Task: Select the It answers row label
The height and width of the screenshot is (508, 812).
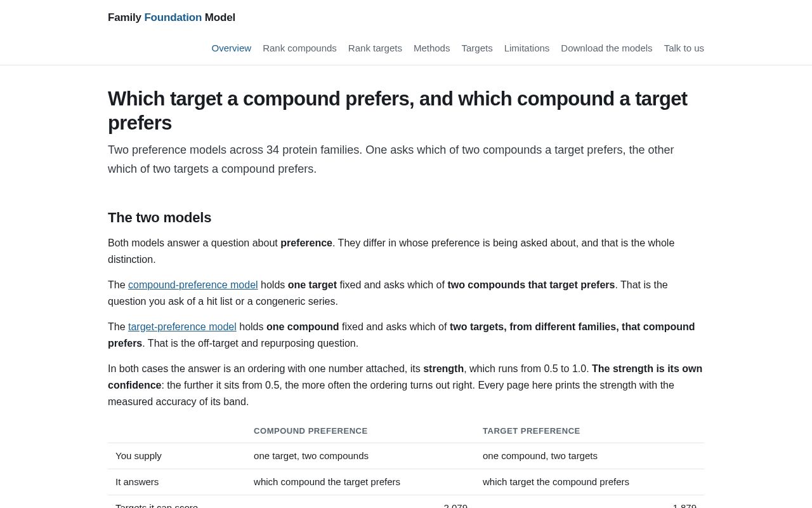Action: tap(137, 482)
